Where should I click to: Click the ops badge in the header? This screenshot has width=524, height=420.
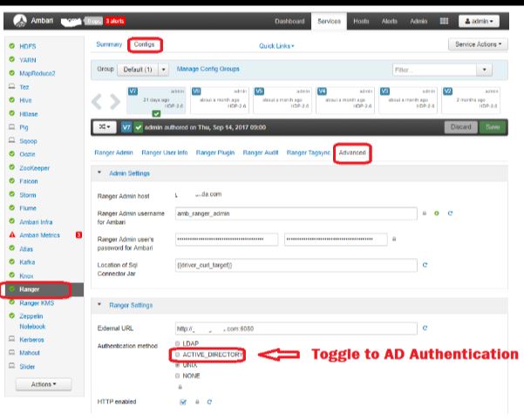point(93,21)
